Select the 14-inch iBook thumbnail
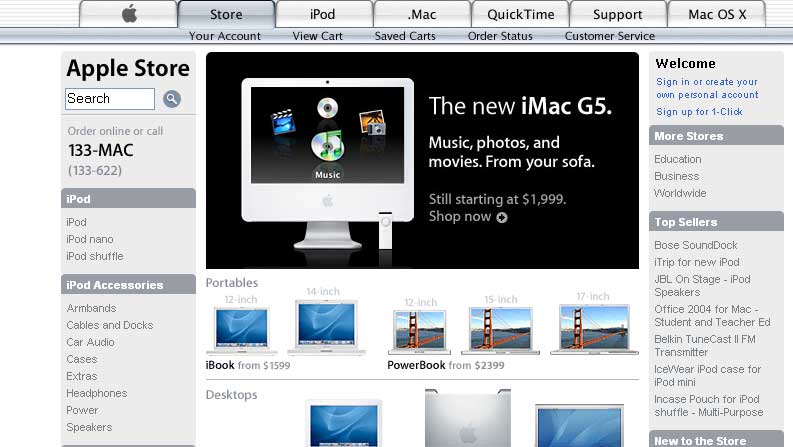Screen dimensions: 793x447 pos(326,327)
